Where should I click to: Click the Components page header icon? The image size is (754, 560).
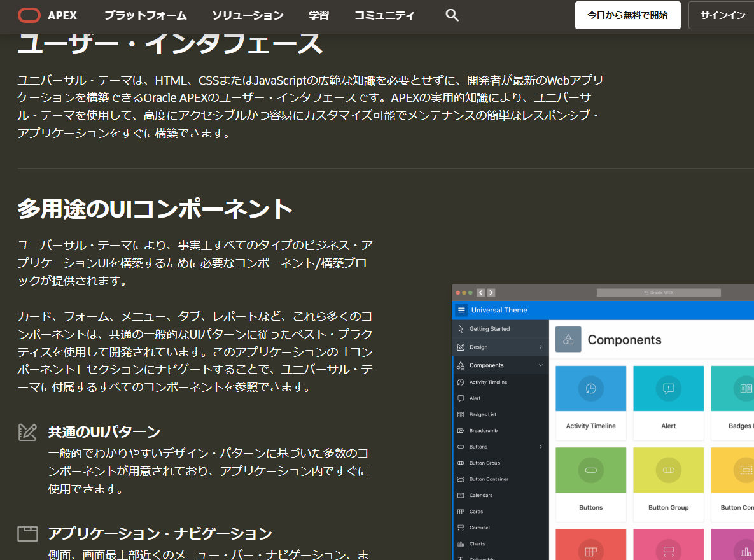click(568, 339)
